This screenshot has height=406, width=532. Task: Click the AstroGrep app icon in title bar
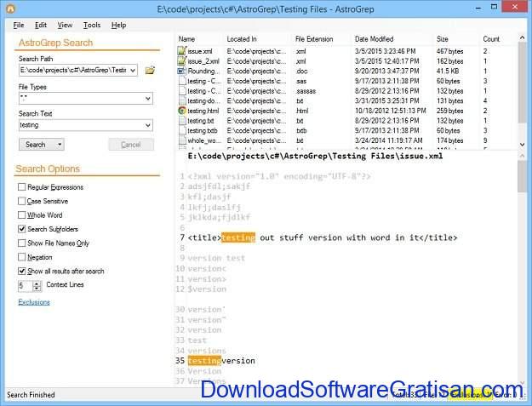click(10, 9)
